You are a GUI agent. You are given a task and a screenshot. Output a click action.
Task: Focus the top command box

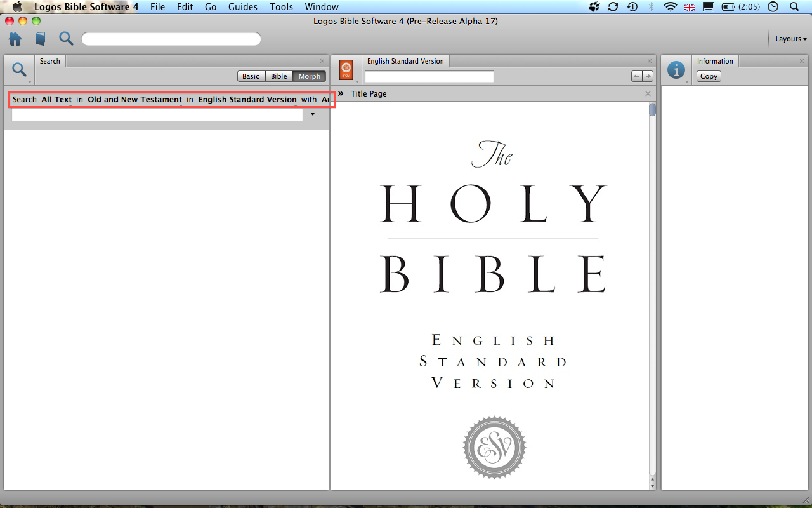tap(171, 39)
